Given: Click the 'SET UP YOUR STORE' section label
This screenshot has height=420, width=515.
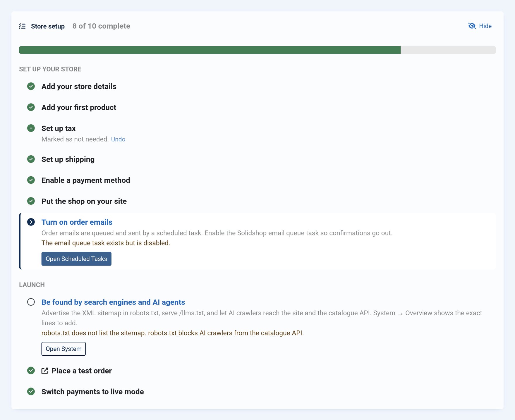Looking at the screenshot, I should coord(50,69).
